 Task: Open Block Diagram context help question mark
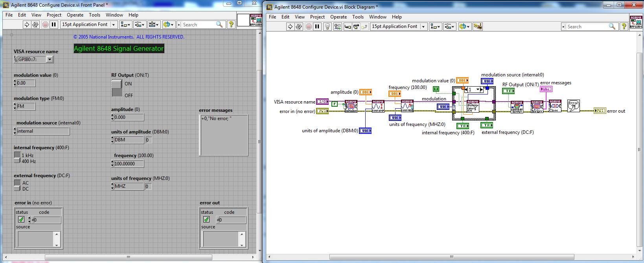click(x=624, y=26)
